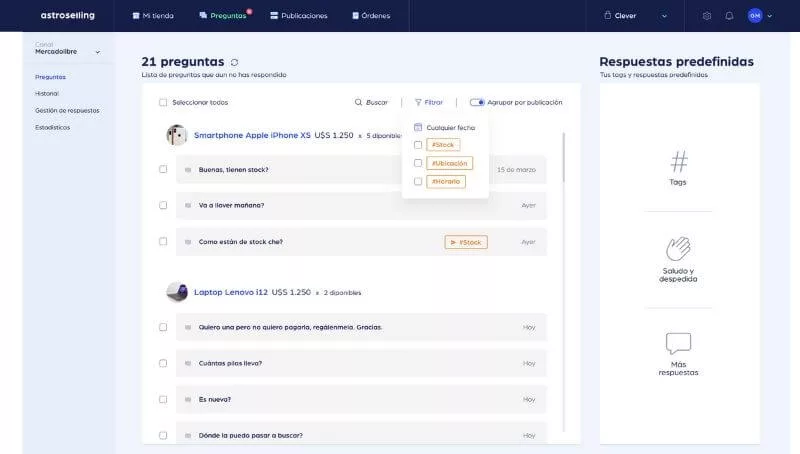
Task: Click the calendar icon for Cualquier fecha
Action: [418, 127]
